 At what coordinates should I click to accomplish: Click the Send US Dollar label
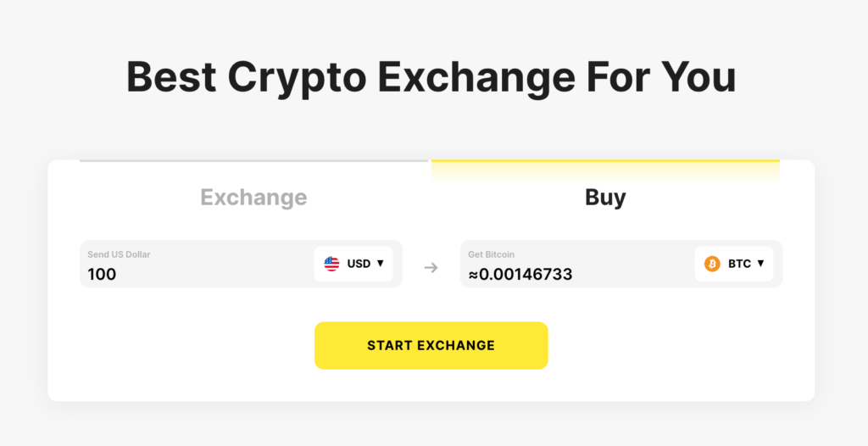(119, 254)
